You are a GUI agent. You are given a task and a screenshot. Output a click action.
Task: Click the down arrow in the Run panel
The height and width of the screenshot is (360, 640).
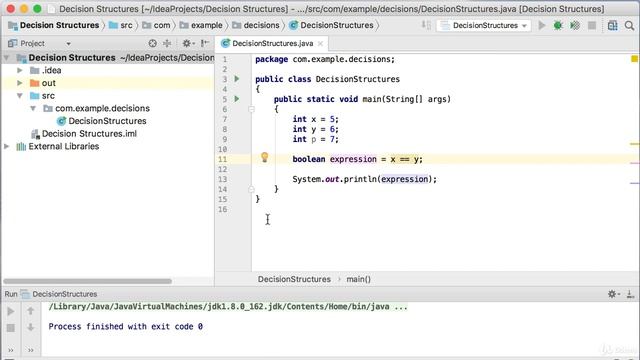(x=31, y=327)
